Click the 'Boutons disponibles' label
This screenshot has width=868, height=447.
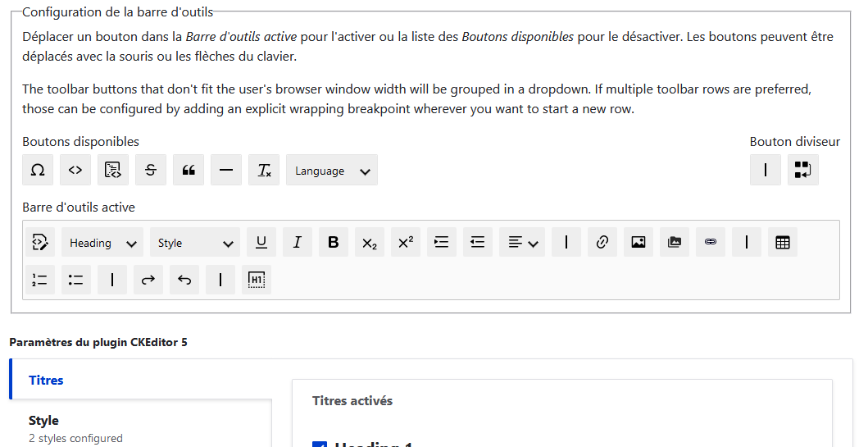pyautogui.click(x=81, y=142)
